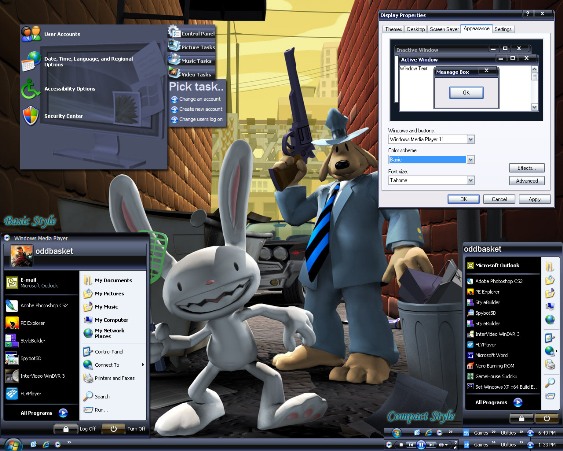The image size is (563, 451).
Task: Launch InterVideo WinDVR 3 from Basic start menu
Action: click(40, 376)
